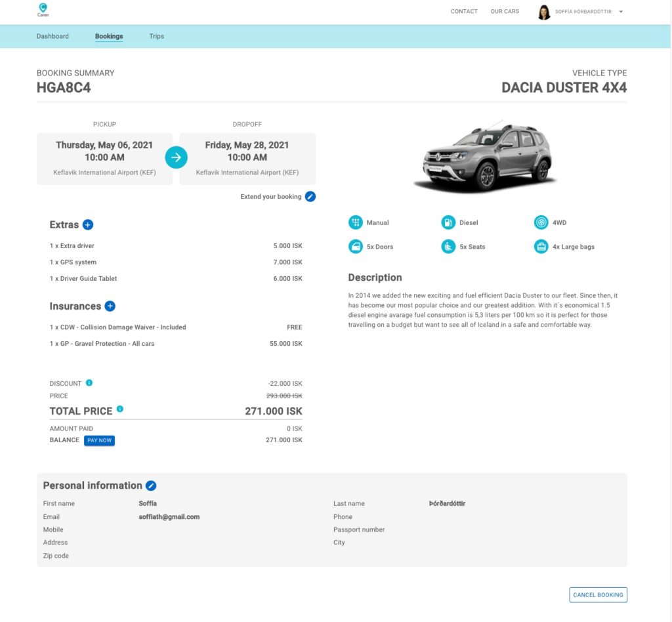Cancel the booking via CANCEL BOOKING
This screenshot has width=672, height=622.
tap(597, 594)
